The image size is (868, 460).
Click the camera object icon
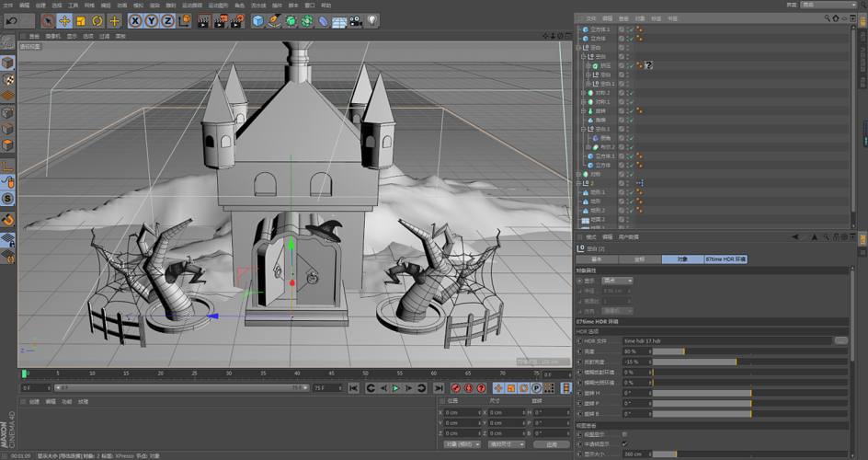355,20
